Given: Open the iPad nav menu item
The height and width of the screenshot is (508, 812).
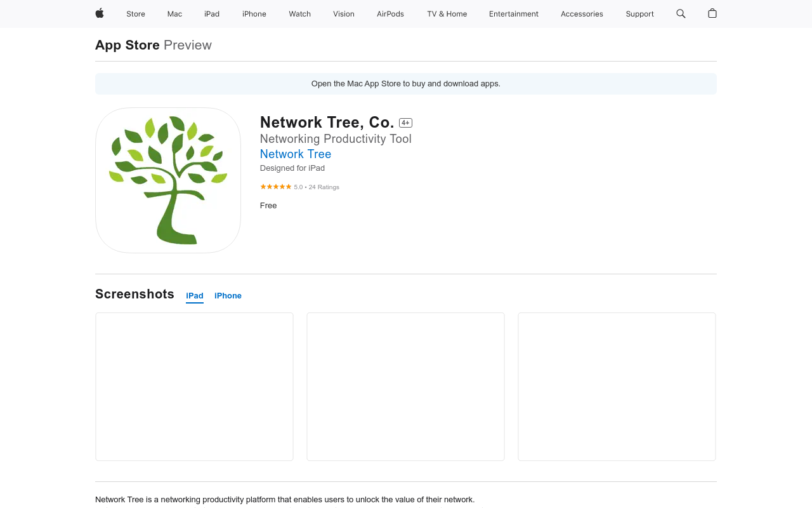Looking at the screenshot, I should pos(212,14).
